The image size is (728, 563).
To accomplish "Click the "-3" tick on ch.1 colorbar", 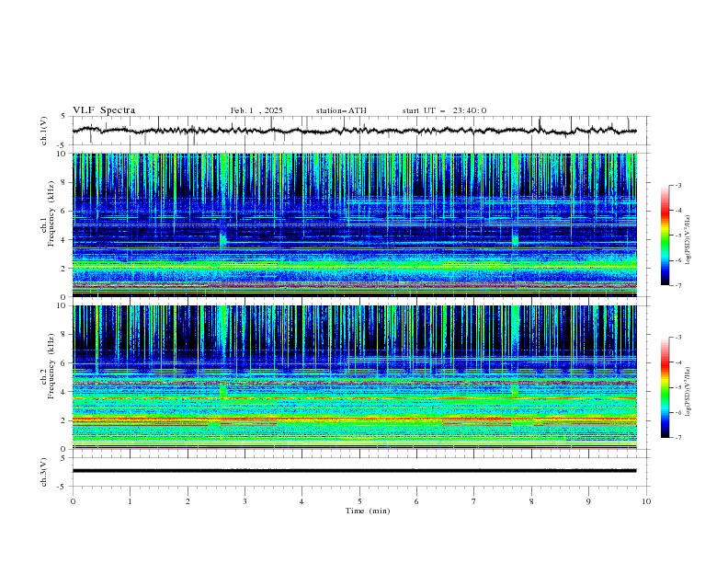I will pyautogui.click(x=677, y=185).
